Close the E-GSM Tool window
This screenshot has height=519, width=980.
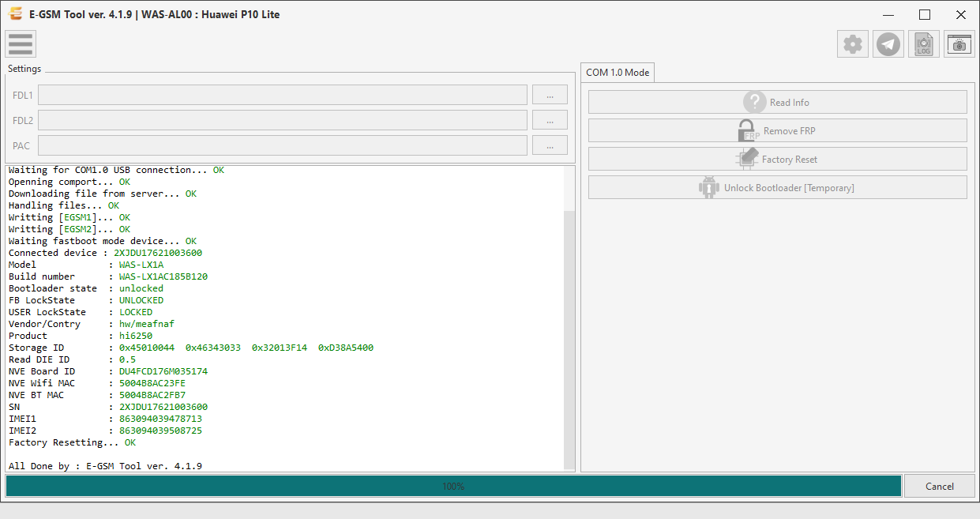961,14
